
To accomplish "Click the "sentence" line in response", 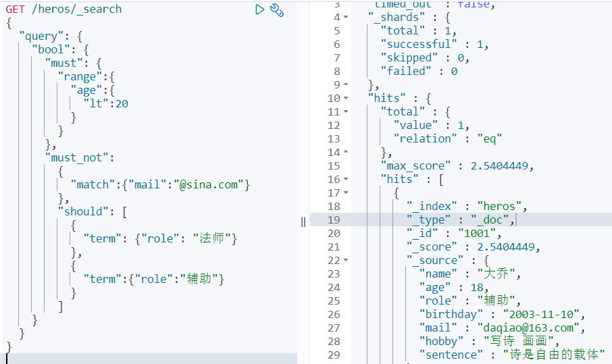I will point(512,355).
